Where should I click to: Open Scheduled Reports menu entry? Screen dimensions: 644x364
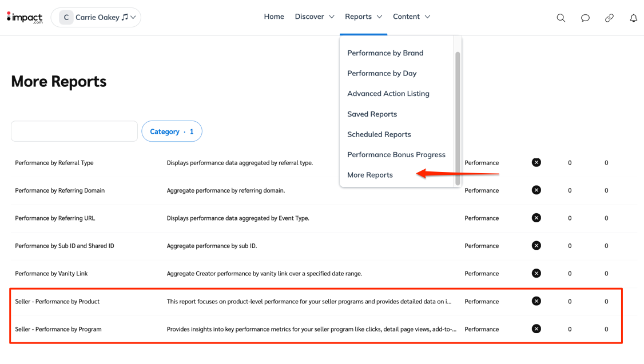[x=379, y=134]
